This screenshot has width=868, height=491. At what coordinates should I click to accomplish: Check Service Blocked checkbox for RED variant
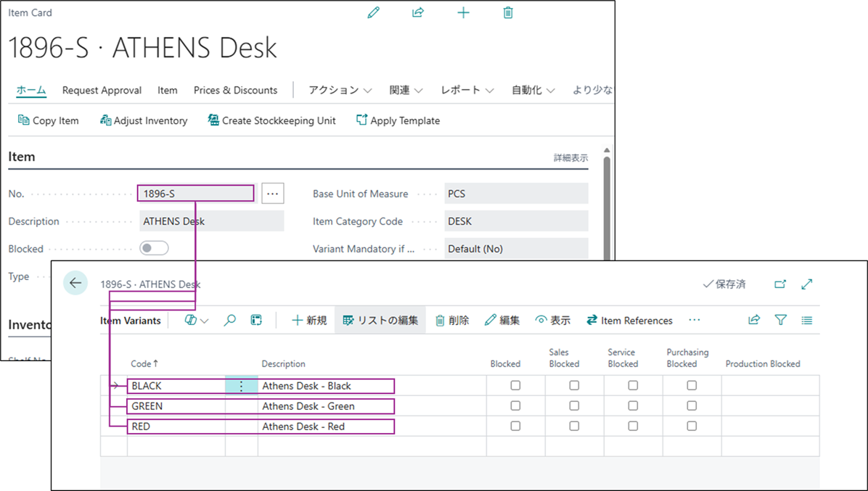point(633,426)
